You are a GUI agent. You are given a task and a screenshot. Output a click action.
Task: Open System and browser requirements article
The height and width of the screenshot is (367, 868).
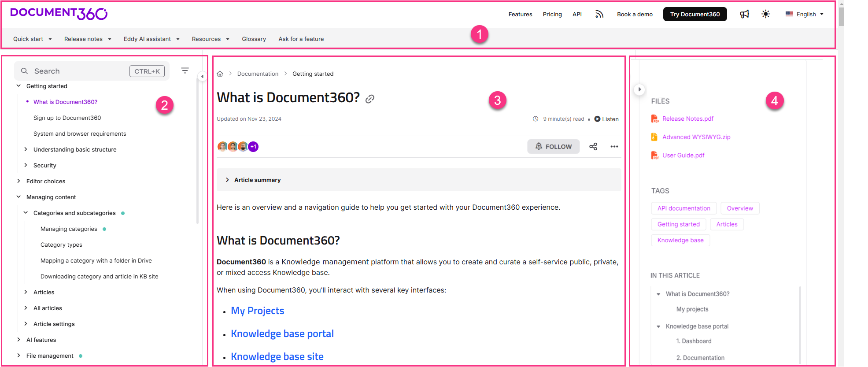pyautogui.click(x=80, y=133)
